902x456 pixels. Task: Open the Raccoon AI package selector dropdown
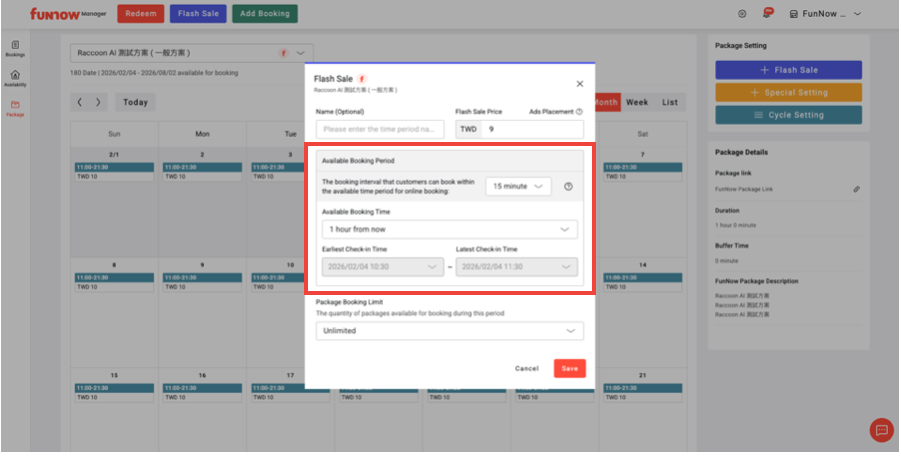coord(193,52)
